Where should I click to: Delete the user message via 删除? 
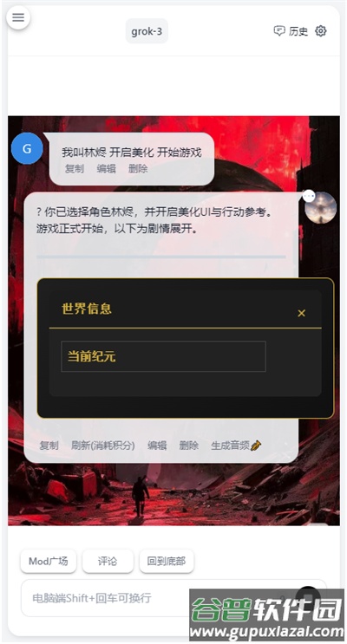click(138, 169)
